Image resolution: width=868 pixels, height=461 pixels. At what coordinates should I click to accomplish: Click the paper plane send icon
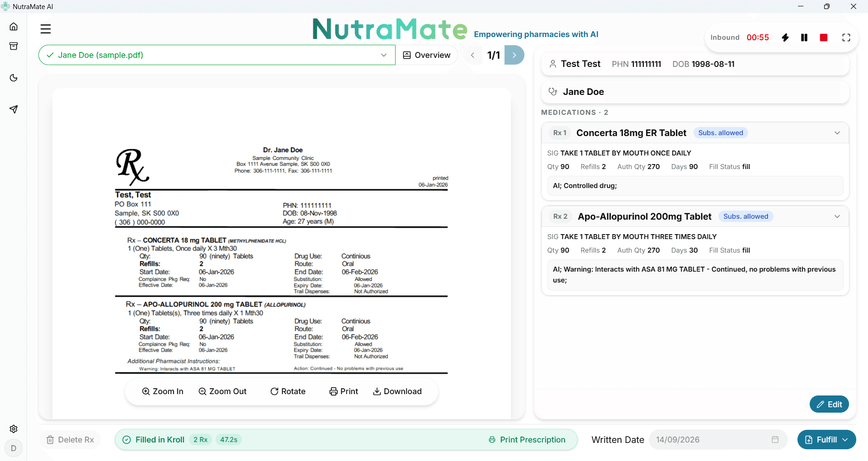pos(14,109)
